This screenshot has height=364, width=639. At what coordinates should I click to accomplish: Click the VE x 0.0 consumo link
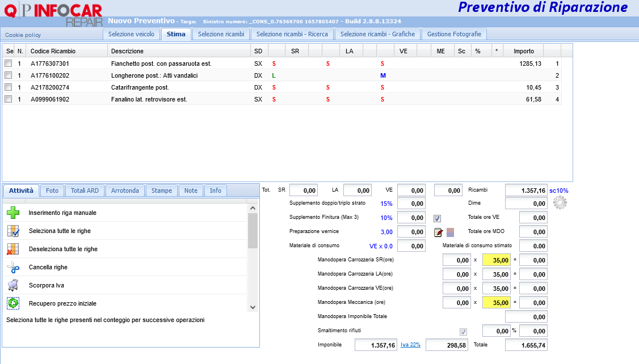coord(381,246)
